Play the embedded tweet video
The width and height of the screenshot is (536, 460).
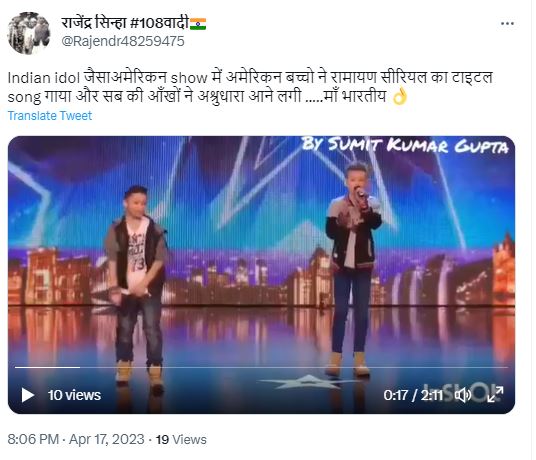pyautogui.click(x=28, y=395)
